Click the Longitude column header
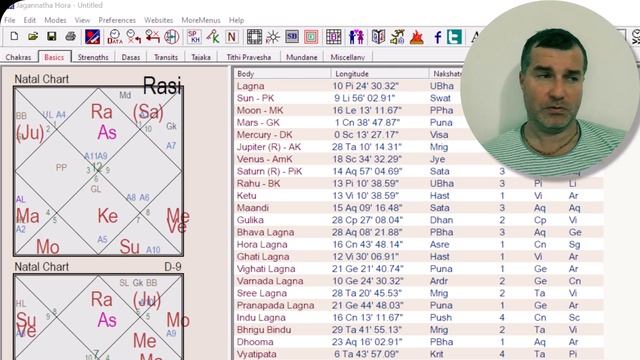640x360 pixels. point(380,73)
